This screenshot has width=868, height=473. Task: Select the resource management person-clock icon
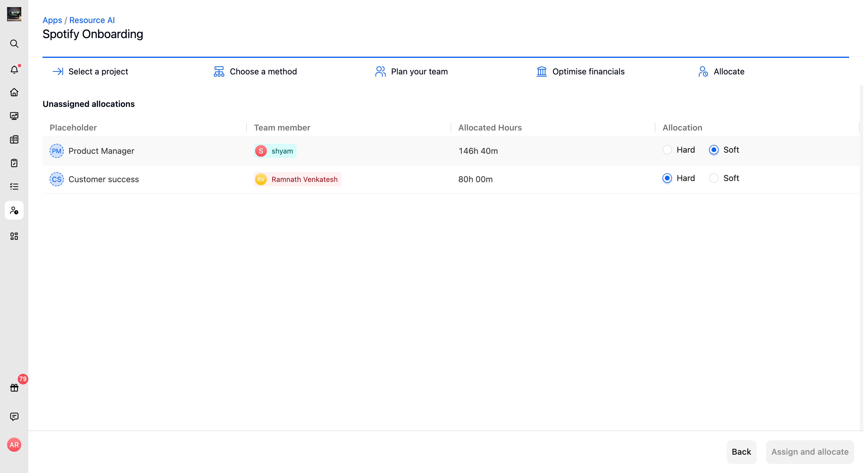click(14, 211)
